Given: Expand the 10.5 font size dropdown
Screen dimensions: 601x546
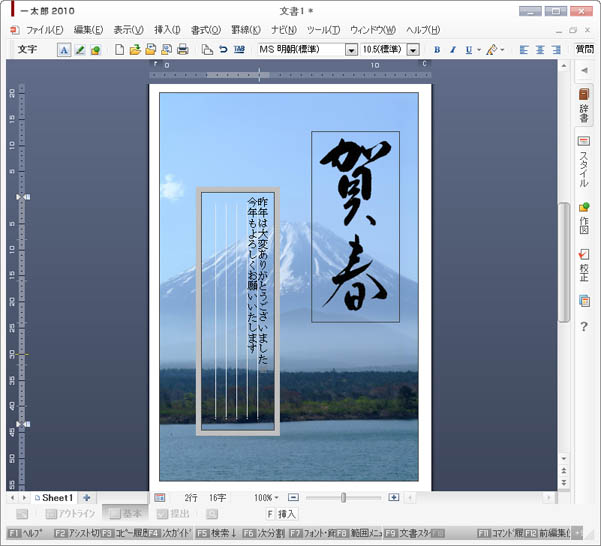Looking at the screenshot, I should click(x=412, y=50).
